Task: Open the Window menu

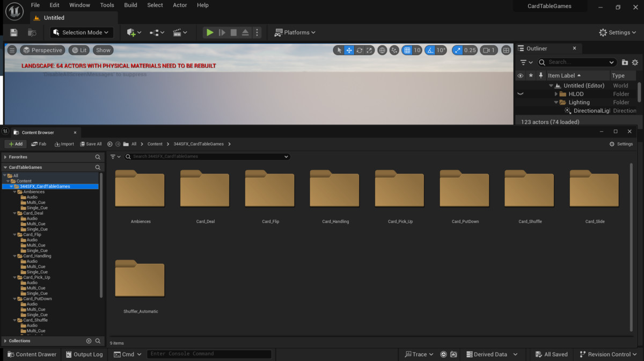Action: [x=79, y=5]
